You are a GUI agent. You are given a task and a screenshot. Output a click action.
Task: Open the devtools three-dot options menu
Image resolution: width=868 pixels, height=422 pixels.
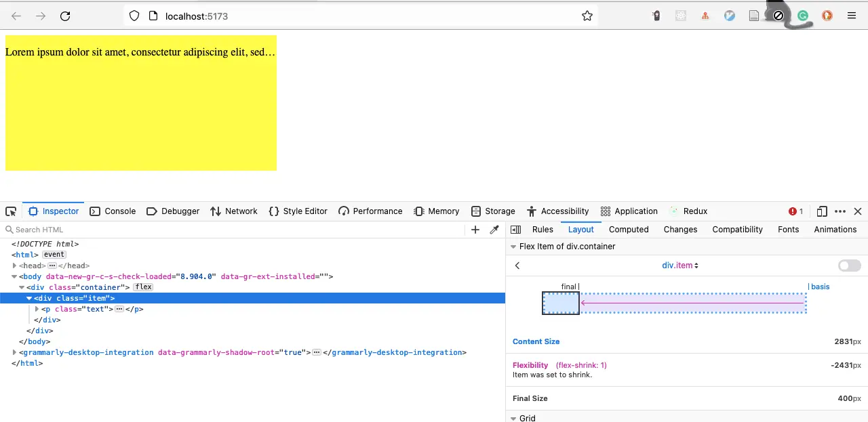(840, 211)
